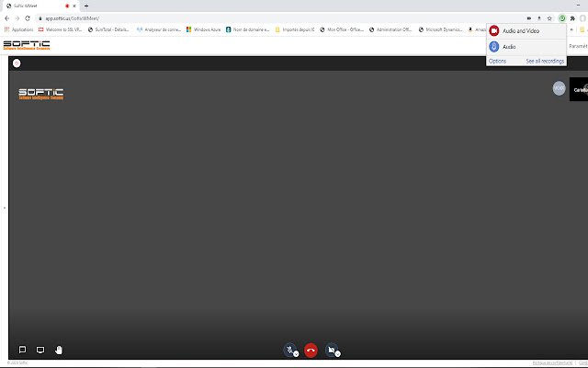Screen dimensions: 588x368
Task: Open See all recordings link
Action: point(545,61)
